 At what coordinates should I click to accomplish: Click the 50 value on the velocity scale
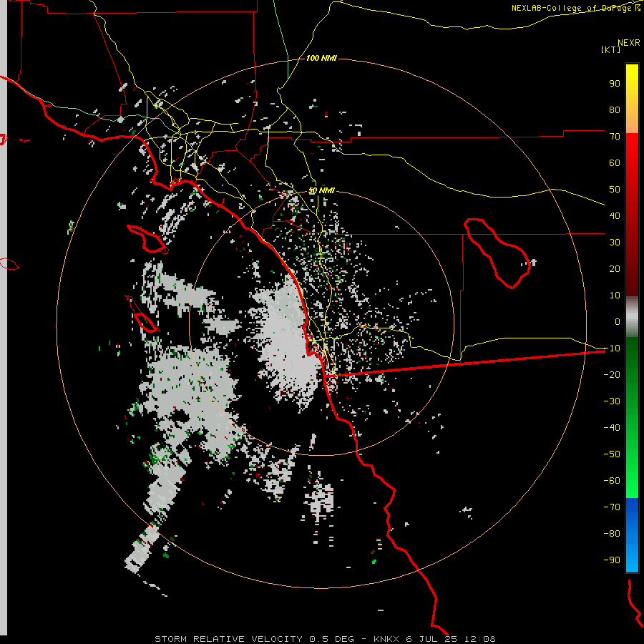615,190
